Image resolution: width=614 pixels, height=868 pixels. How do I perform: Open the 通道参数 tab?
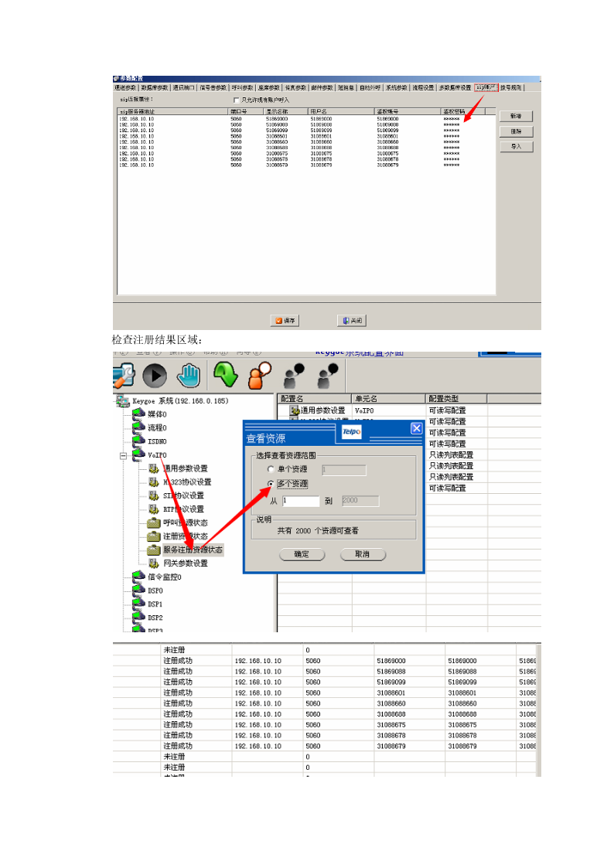tap(126, 87)
